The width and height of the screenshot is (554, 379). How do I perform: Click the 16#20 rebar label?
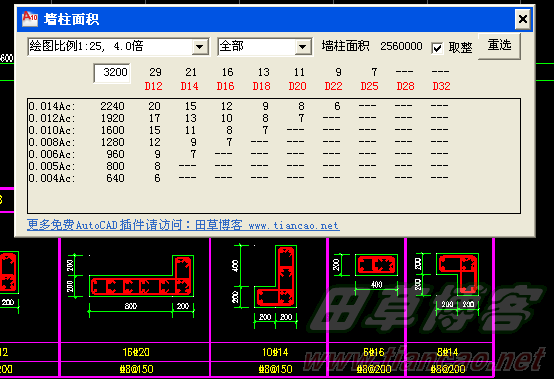(136, 352)
